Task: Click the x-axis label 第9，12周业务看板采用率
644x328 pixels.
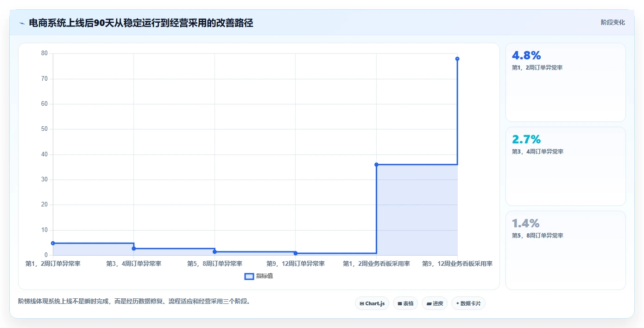Action: pos(457,264)
